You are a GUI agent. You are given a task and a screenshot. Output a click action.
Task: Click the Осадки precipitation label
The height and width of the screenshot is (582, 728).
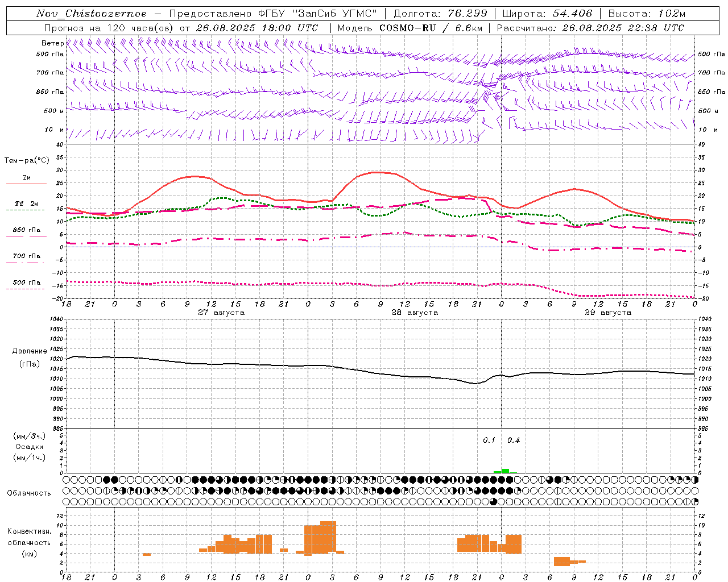30,447
